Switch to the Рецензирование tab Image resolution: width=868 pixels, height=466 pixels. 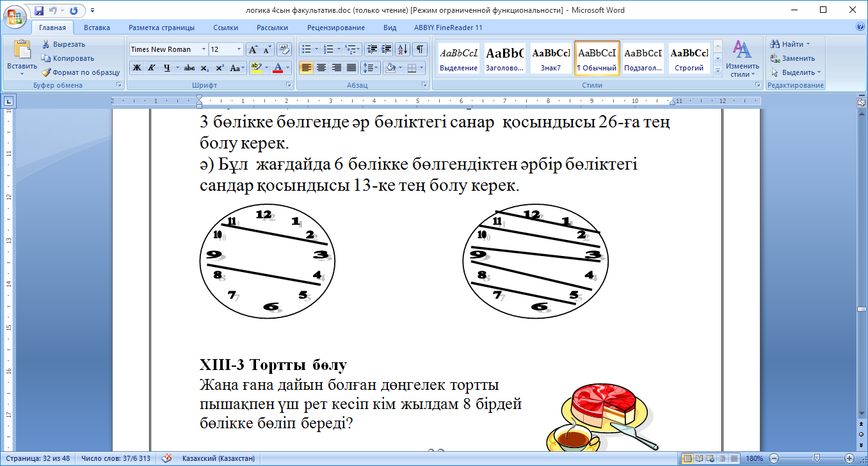335,28
